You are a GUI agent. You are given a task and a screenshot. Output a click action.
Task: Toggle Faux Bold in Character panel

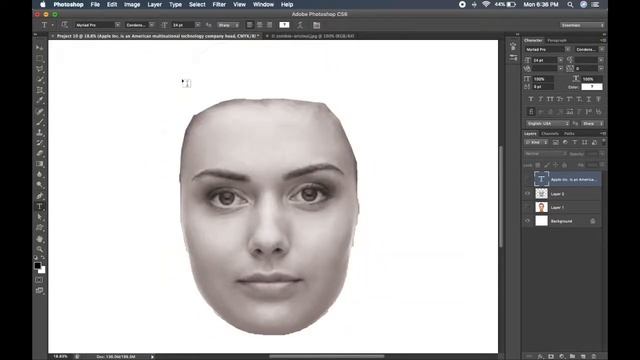531,99
